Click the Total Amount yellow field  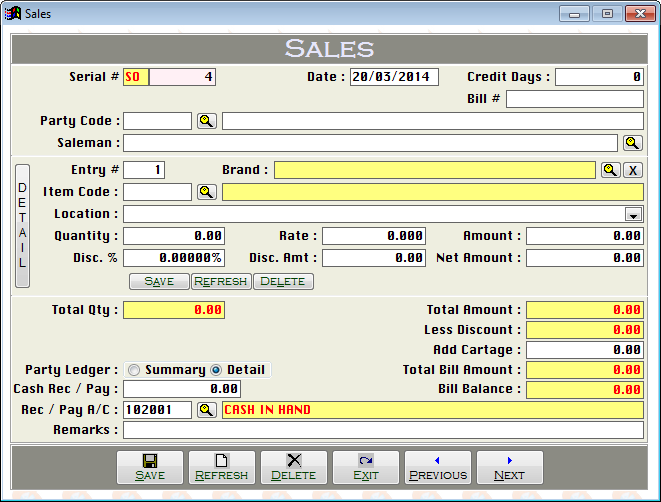click(585, 310)
